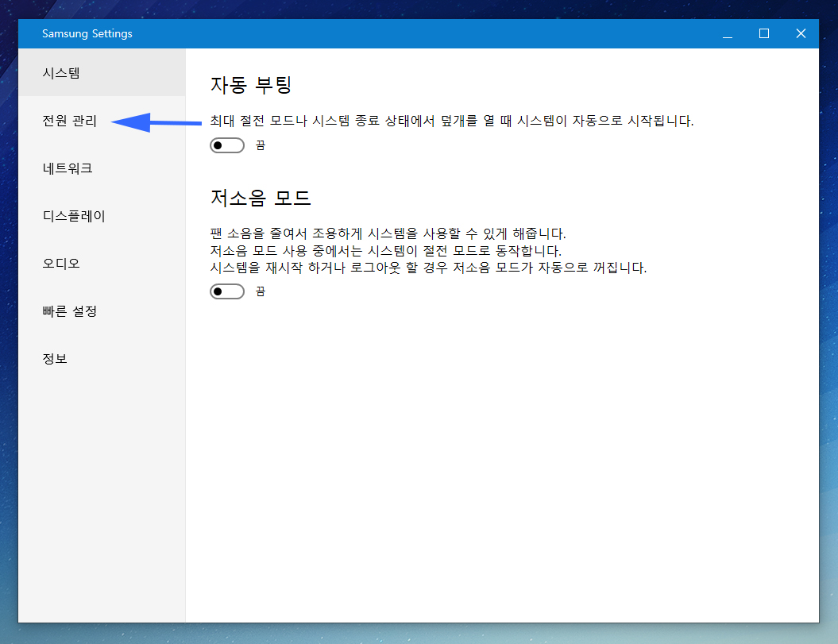Open the 오디오 settings
The width and height of the screenshot is (838, 644).
point(102,264)
